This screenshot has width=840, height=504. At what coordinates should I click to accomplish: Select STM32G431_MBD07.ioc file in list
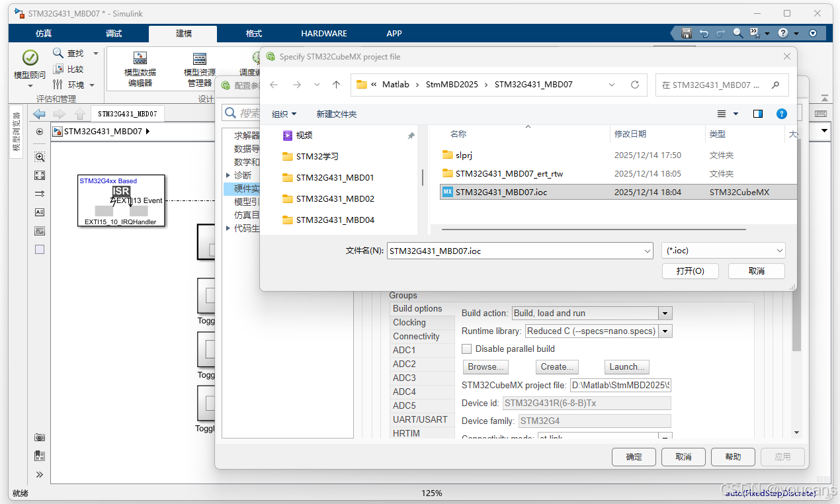[x=618, y=192]
